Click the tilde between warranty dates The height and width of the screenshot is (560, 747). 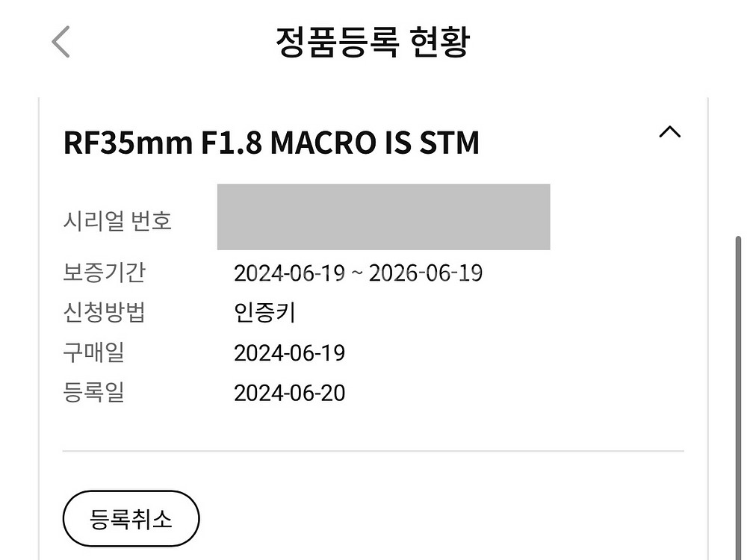click(x=357, y=274)
